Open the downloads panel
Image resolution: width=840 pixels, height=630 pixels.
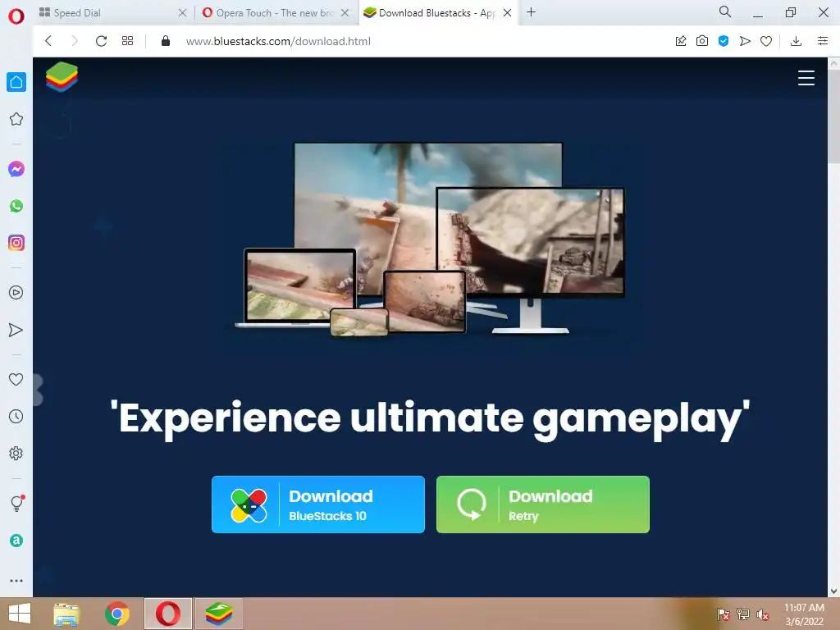(796, 41)
